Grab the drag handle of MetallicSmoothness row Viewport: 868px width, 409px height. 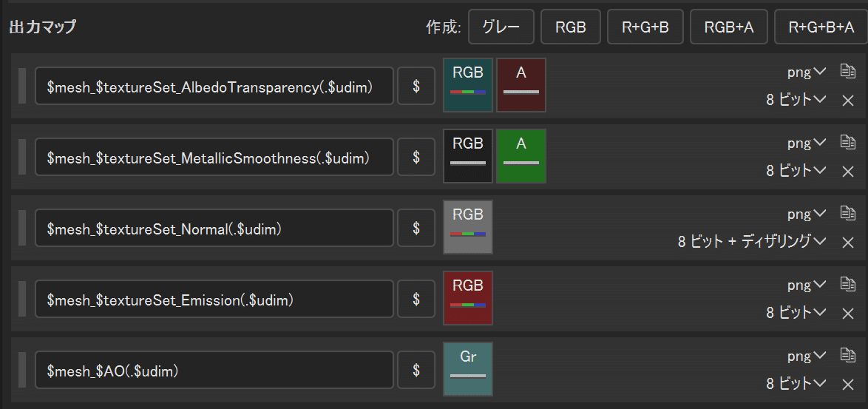click(22, 157)
